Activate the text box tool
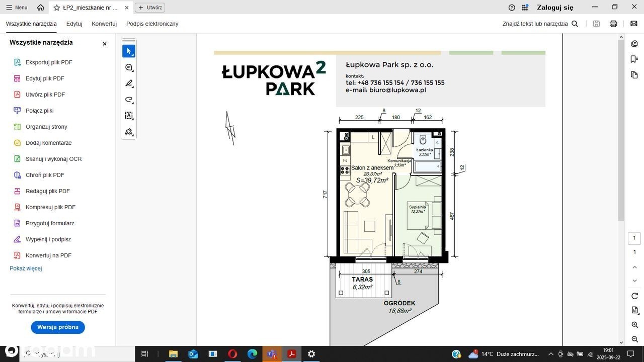644x362 pixels. click(x=129, y=116)
